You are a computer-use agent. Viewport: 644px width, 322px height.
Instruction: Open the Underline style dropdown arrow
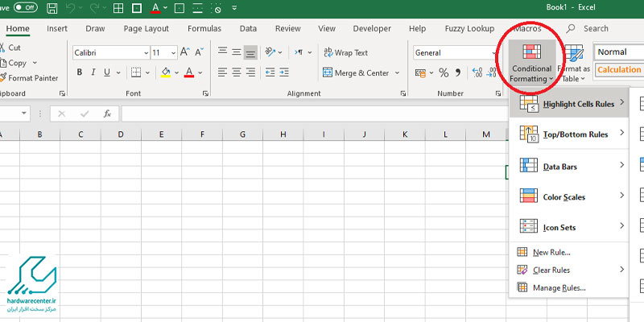click(118, 73)
